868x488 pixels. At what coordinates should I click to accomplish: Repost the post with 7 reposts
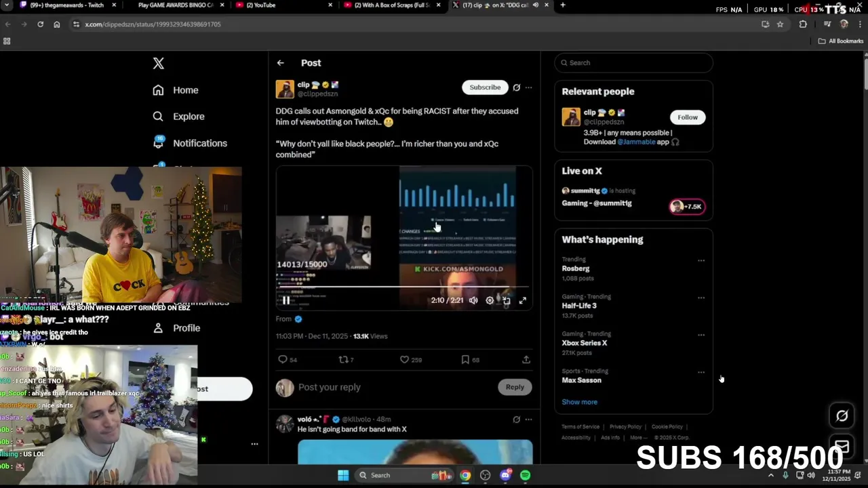tap(347, 360)
